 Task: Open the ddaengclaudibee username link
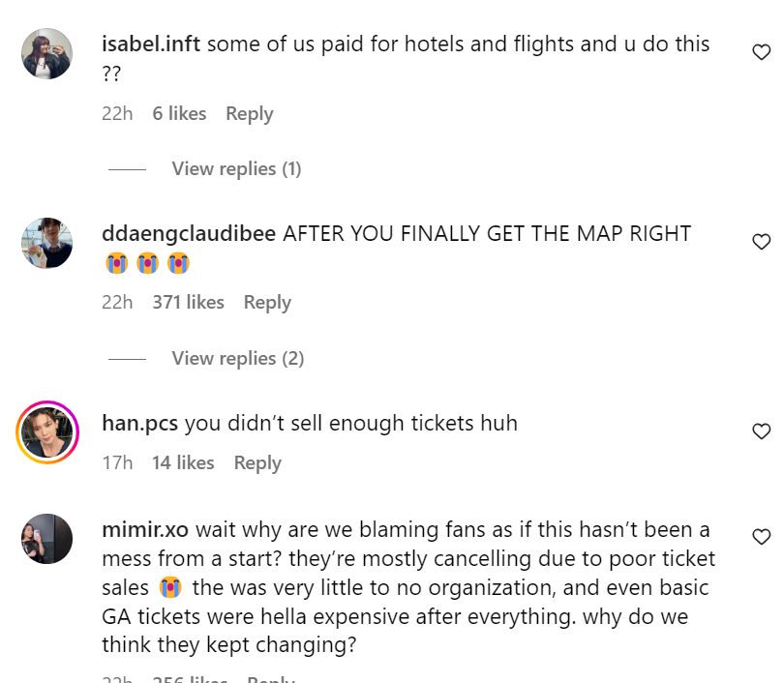(189, 233)
